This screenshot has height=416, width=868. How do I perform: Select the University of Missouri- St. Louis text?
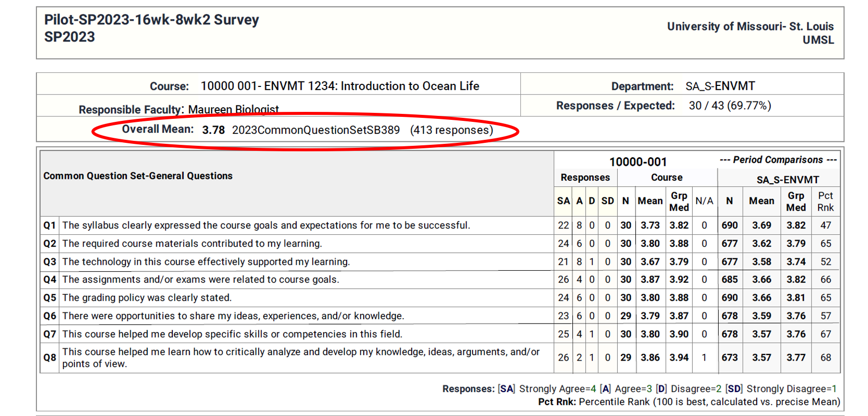click(750, 26)
